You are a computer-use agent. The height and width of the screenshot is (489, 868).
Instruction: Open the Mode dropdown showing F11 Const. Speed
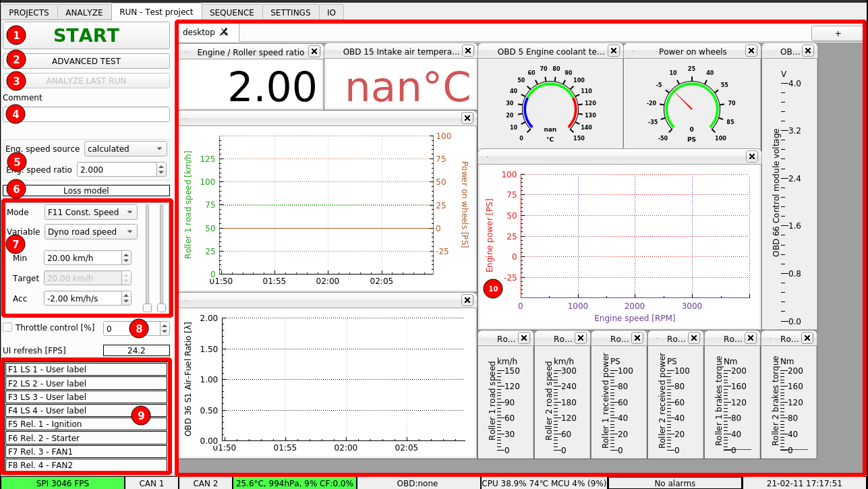90,211
